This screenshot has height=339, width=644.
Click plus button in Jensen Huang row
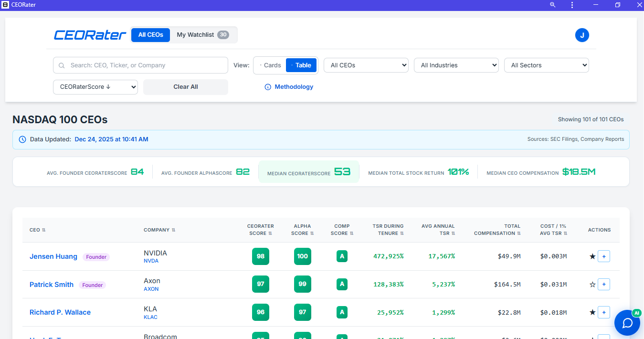point(604,256)
